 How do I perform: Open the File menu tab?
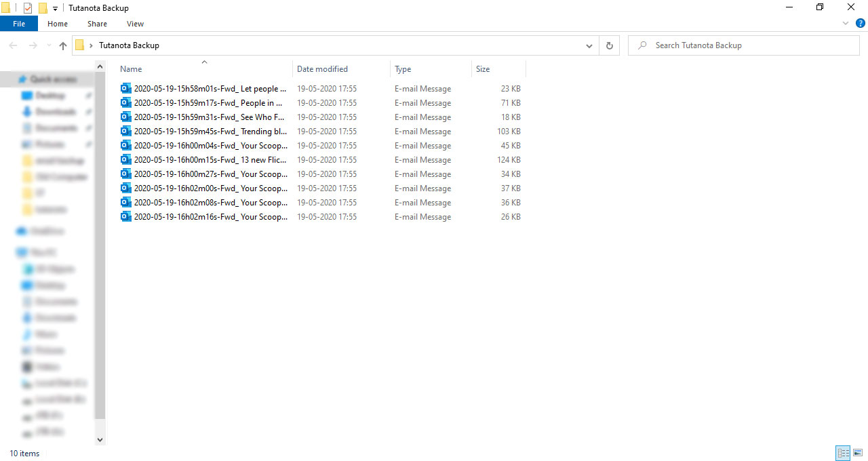pyautogui.click(x=19, y=24)
